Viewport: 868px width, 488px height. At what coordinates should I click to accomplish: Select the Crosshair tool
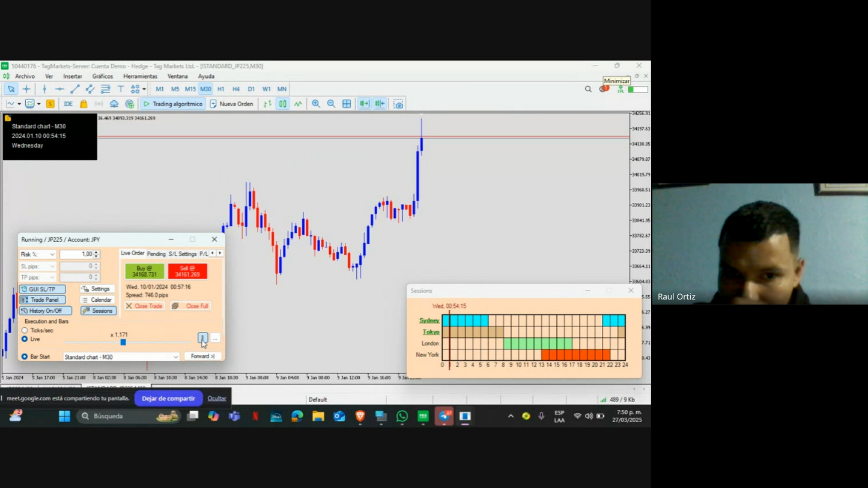tap(26, 89)
